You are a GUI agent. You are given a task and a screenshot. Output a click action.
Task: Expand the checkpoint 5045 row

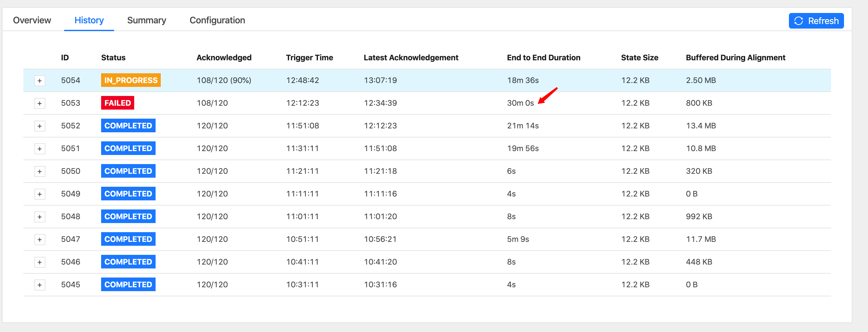tap(40, 284)
